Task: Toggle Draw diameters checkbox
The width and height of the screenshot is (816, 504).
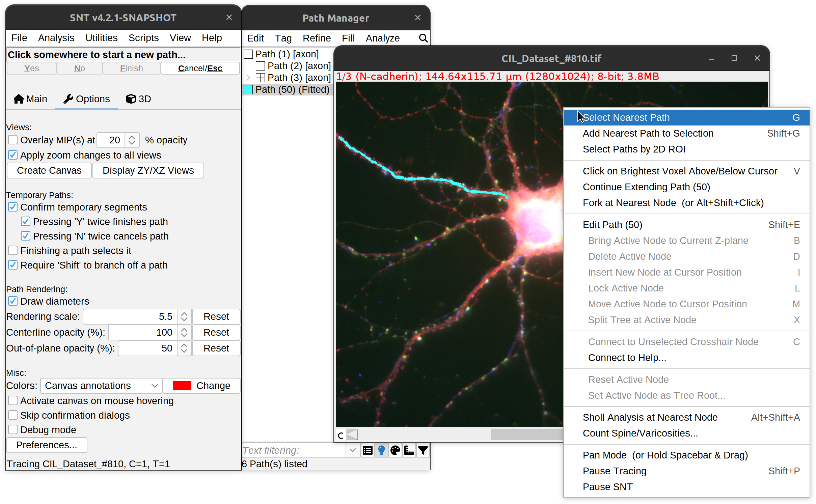Action: [x=13, y=301]
